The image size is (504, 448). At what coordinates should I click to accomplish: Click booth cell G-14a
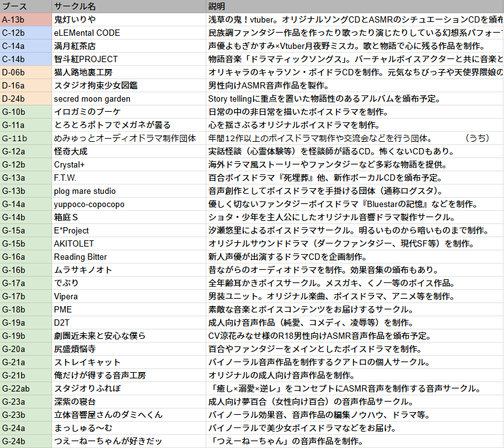point(26,205)
